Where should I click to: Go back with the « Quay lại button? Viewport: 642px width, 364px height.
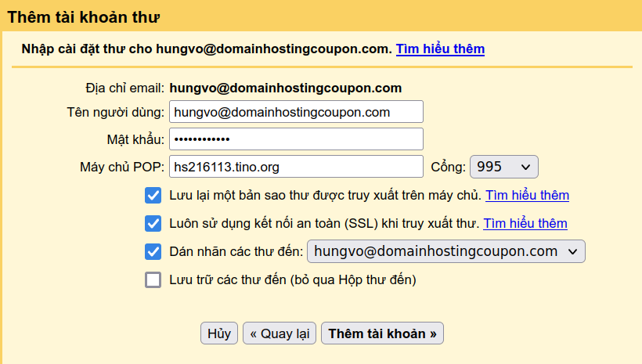(x=280, y=333)
